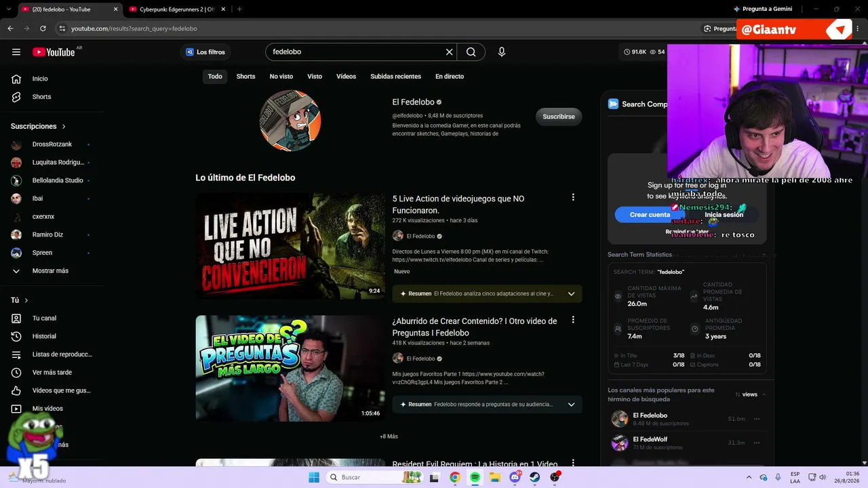
Task: Open Task View on the taskbar
Action: [435, 477]
